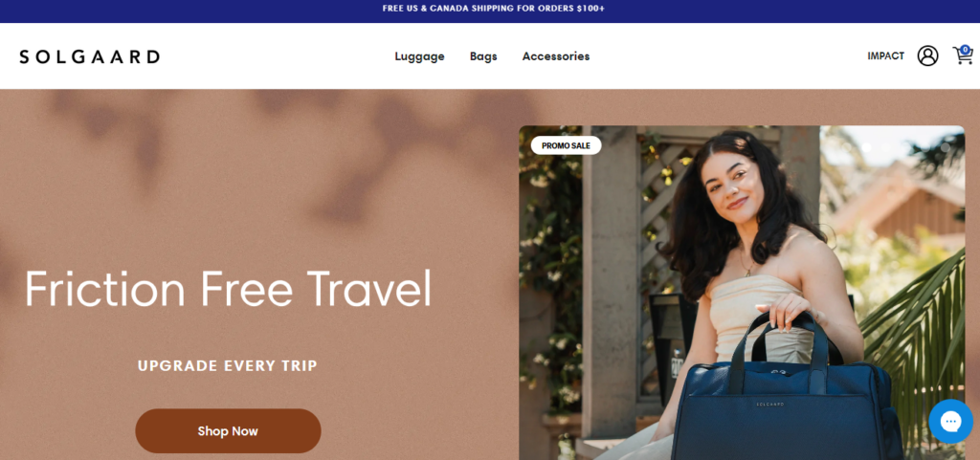Go to the IMPACT page
The width and height of the screenshot is (980, 460).
(885, 56)
